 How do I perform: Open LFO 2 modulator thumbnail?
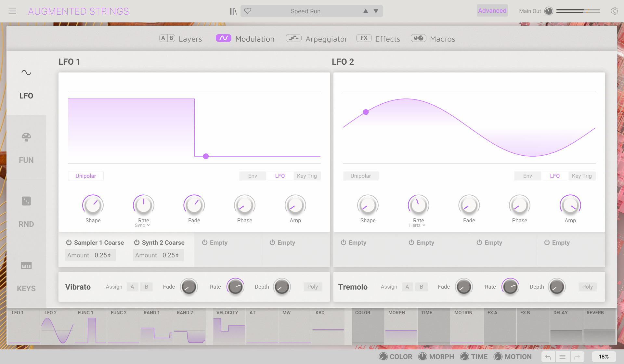tap(58, 327)
